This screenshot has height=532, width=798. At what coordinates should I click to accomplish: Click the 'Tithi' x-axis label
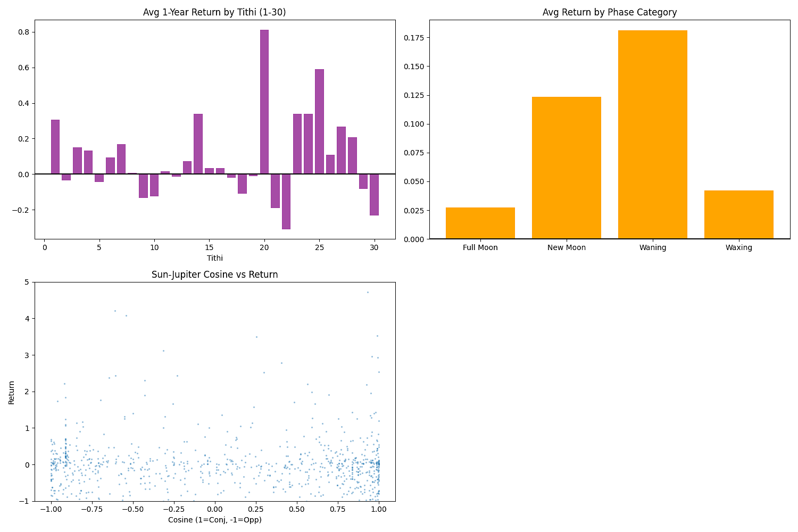pos(214,258)
